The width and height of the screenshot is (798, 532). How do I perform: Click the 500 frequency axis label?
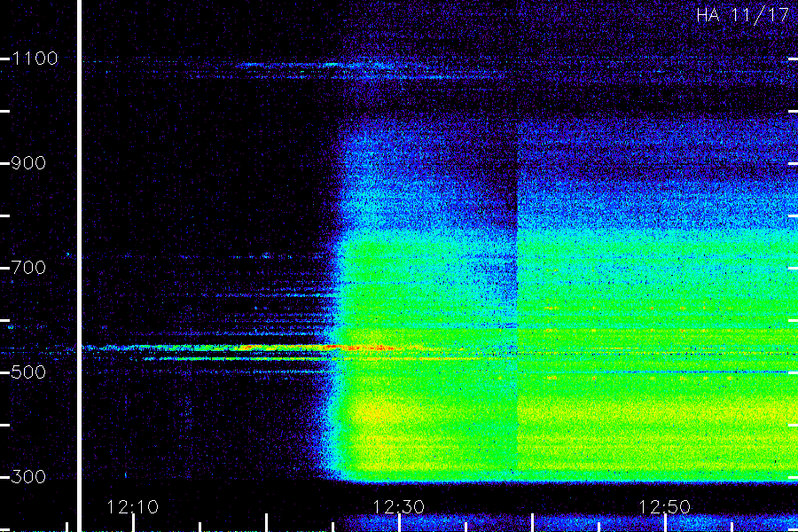pyautogui.click(x=28, y=372)
